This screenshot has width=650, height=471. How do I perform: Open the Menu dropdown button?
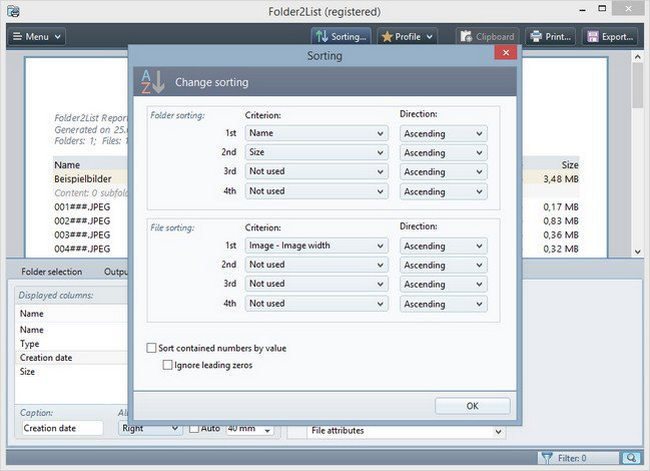tap(36, 36)
